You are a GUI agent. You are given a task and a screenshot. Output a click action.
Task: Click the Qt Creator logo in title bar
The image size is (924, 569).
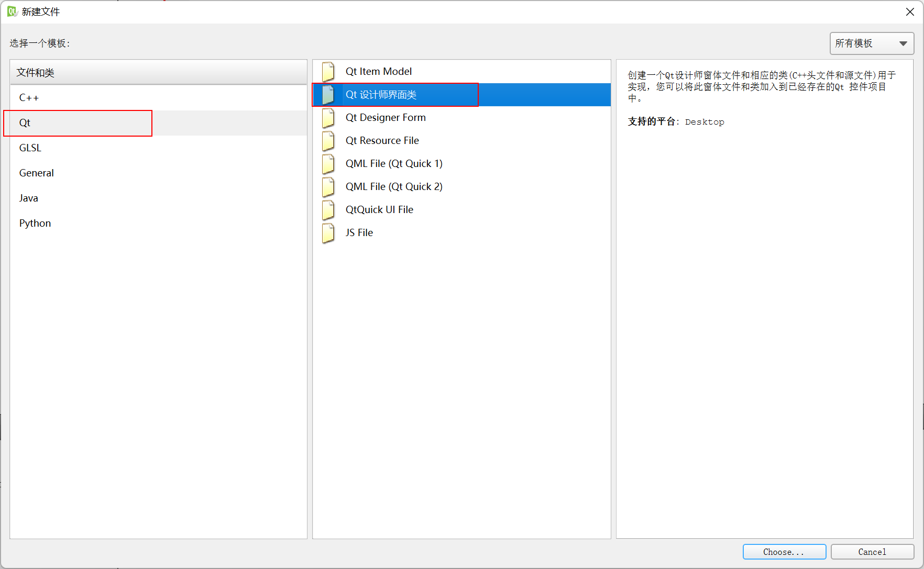pyautogui.click(x=12, y=12)
